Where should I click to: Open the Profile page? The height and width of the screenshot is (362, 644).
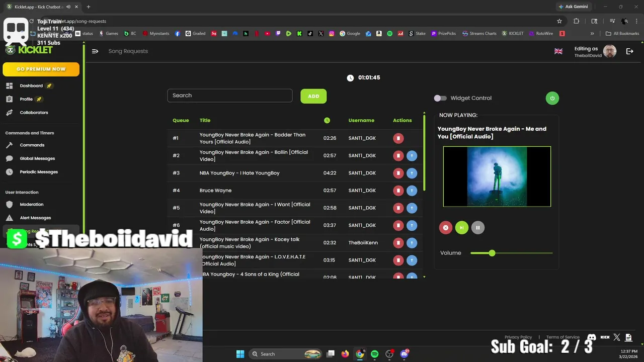(26, 99)
